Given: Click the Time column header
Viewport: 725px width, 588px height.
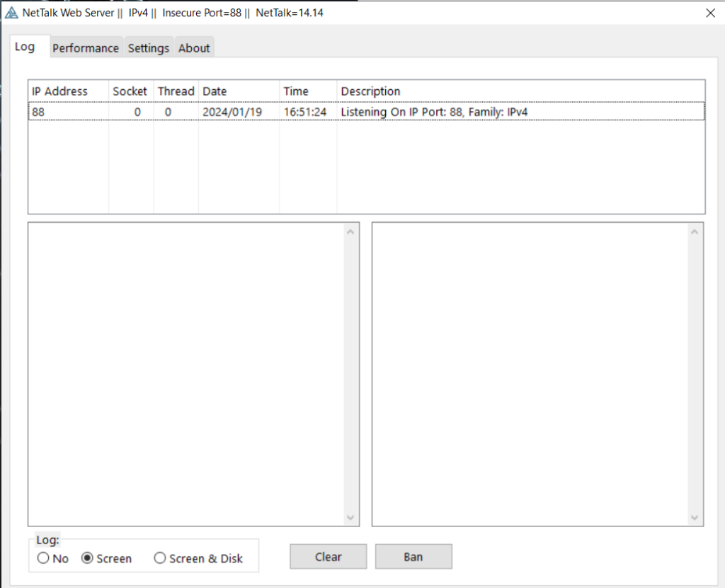Looking at the screenshot, I should 297,91.
